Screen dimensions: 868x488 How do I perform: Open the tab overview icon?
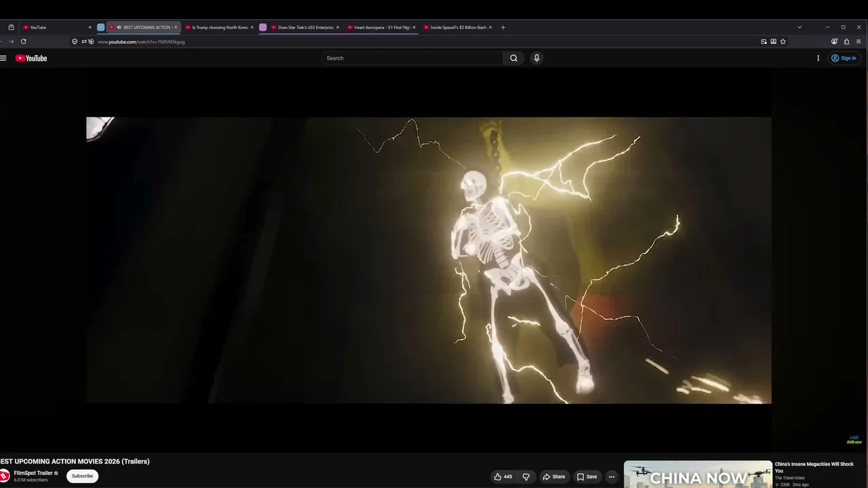click(11, 27)
